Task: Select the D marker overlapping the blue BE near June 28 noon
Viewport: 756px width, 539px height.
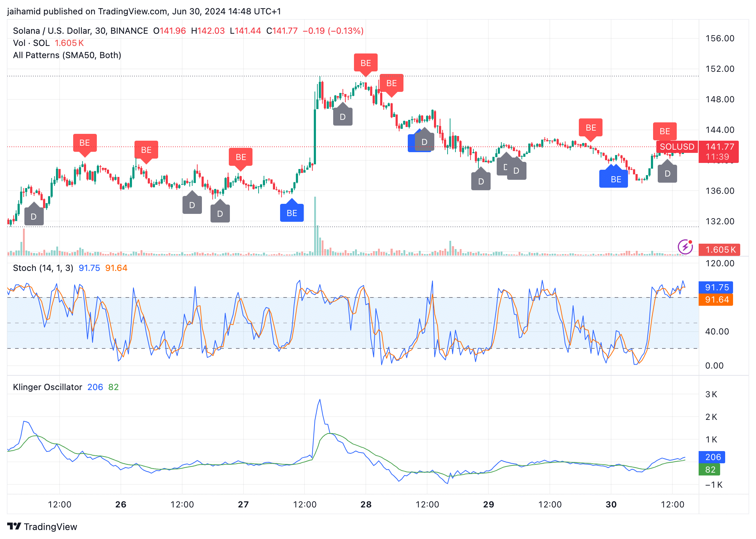Action: click(425, 140)
